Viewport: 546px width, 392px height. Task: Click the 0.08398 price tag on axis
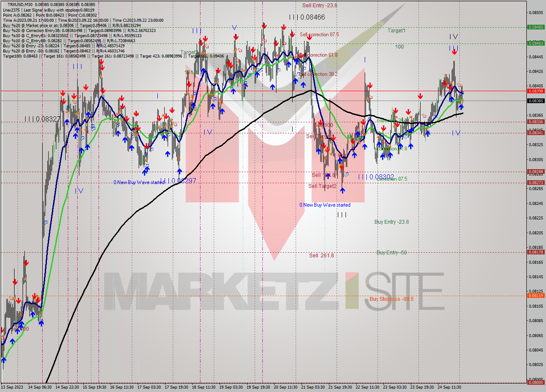536,91
